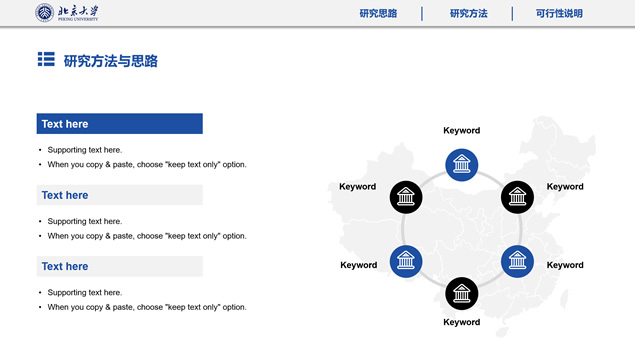Open the 研究思路 navigation tab
The image size is (635, 361).
click(378, 13)
